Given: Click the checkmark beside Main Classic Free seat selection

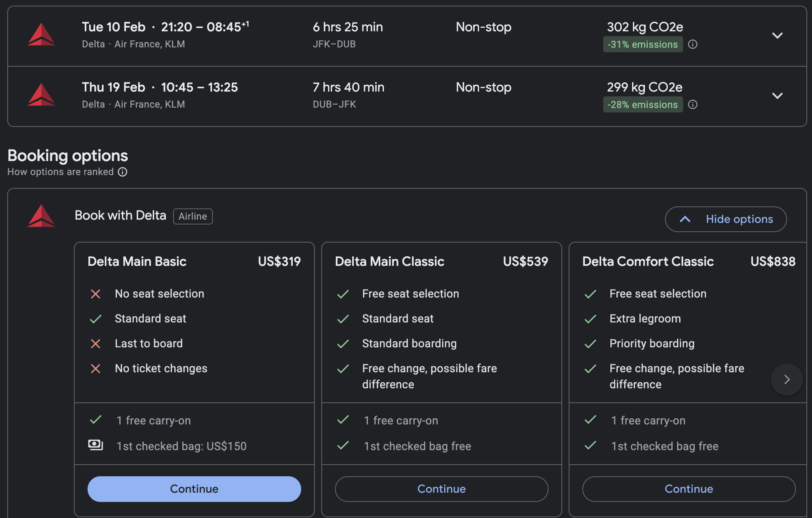Looking at the screenshot, I should click(343, 294).
